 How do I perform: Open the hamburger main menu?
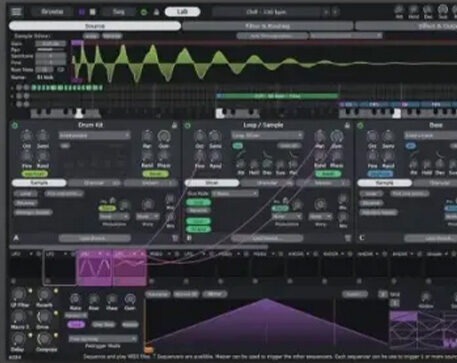(x=16, y=12)
